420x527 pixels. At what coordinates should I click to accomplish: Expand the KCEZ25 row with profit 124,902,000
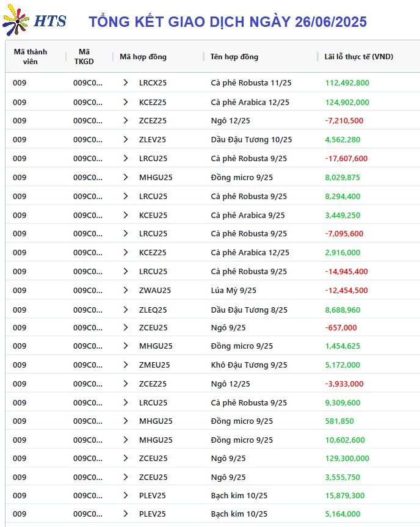point(126,102)
